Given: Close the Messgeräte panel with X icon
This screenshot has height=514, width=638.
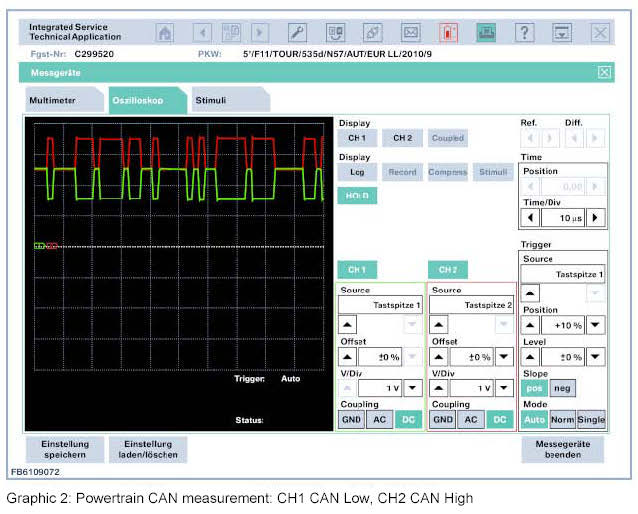Looking at the screenshot, I should (x=604, y=72).
